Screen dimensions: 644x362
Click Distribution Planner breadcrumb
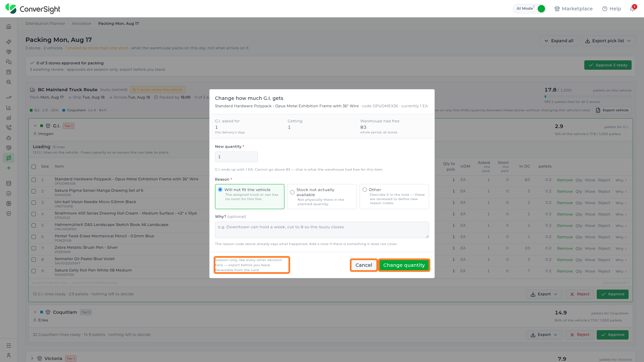pos(45,23)
